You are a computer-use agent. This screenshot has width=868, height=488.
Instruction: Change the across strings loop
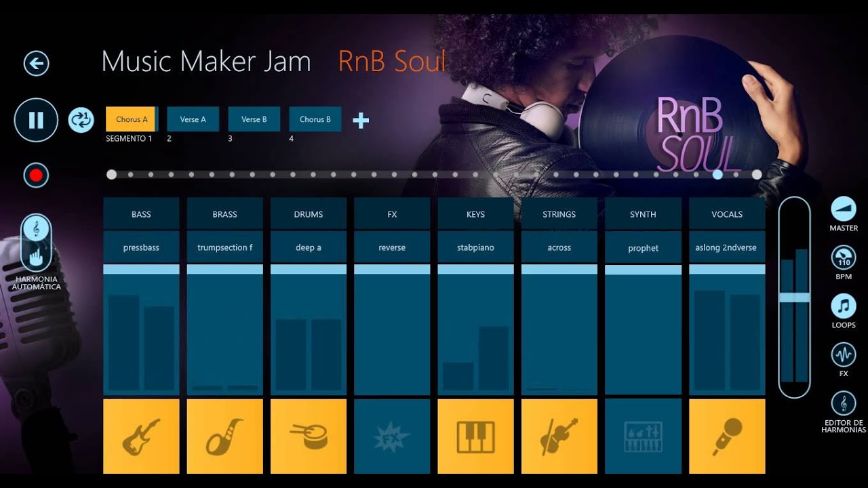pos(559,247)
